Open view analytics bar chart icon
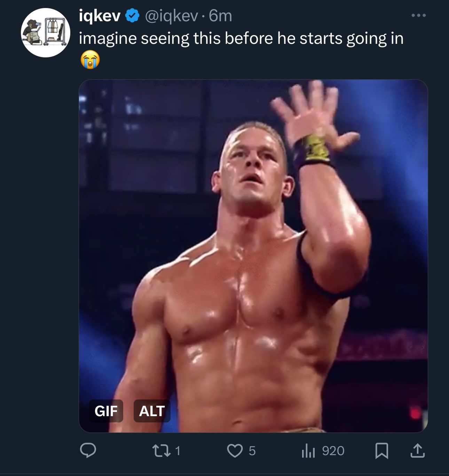This screenshot has width=449, height=476. [x=308, y=451]
